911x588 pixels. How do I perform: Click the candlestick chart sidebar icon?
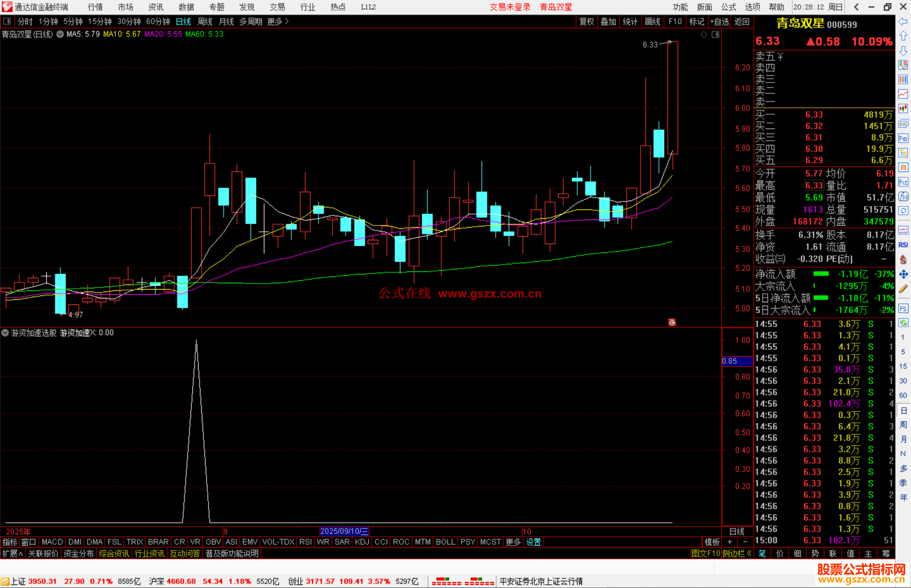[903, 108]
